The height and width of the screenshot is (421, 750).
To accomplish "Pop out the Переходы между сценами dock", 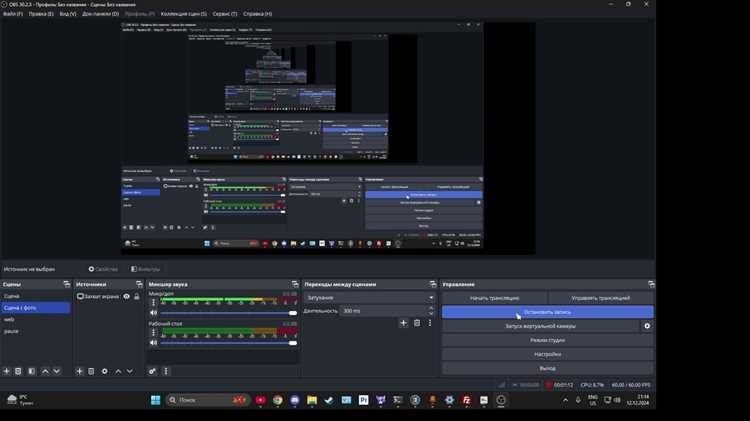I will coord(433,284).
